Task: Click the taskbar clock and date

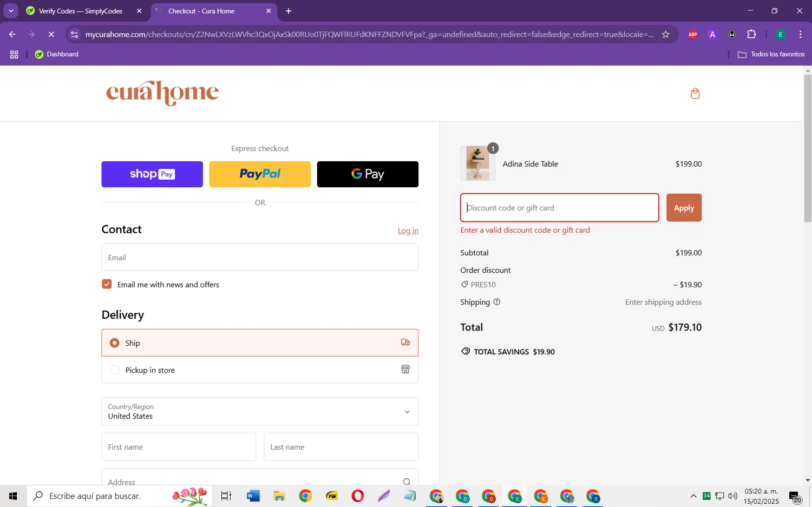Action: coord(761,496)
